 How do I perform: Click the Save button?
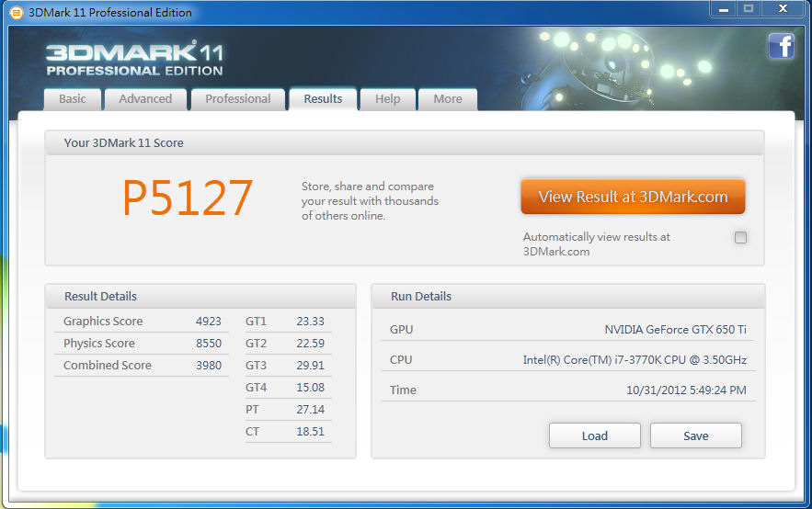pos(695,435)
